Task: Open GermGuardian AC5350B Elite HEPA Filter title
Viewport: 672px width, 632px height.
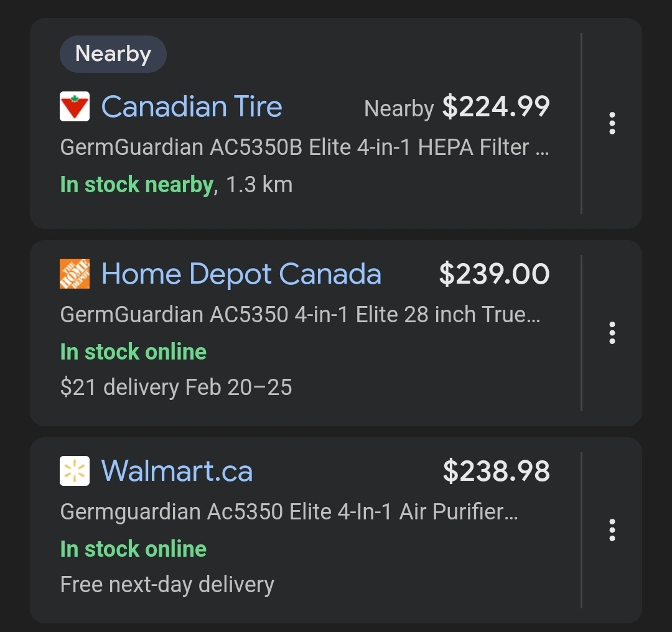Action: pos(304,147)
